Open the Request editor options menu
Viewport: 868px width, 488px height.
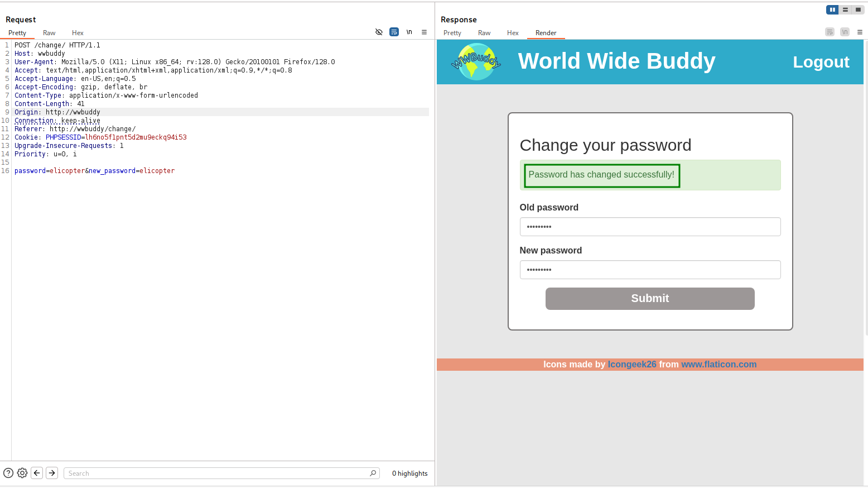click(424, 32)
